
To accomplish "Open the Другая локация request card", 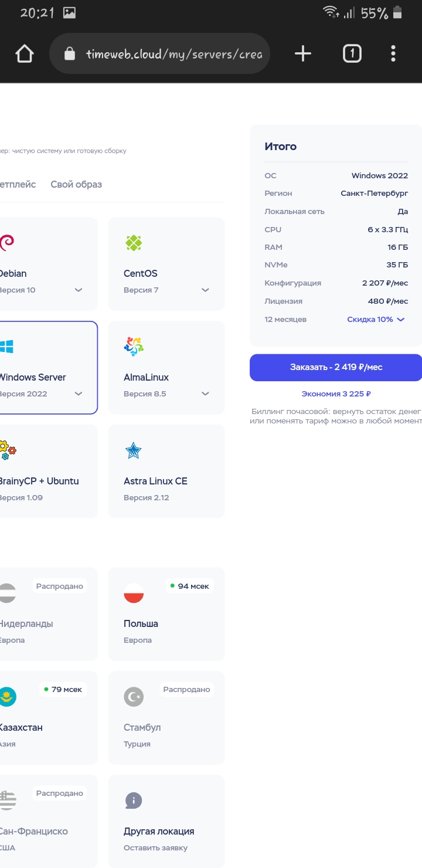I will click(166, 821).
